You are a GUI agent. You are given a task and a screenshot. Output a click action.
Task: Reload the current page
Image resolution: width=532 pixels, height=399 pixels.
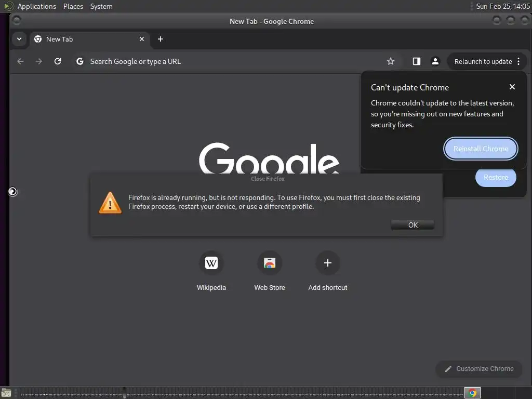point(58,61)
